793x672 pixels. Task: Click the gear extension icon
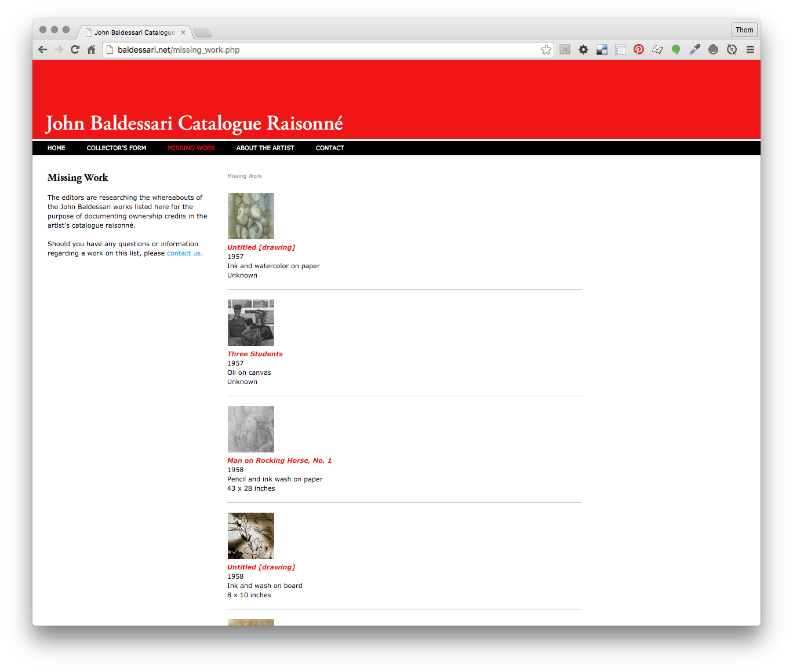point(583,50)
